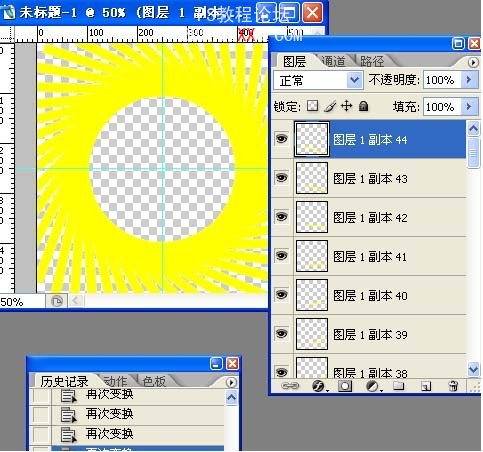Click thumbnail of 图层 1 副本 44
This screenshot has height=452, width=483.
(x=312, y=139)
